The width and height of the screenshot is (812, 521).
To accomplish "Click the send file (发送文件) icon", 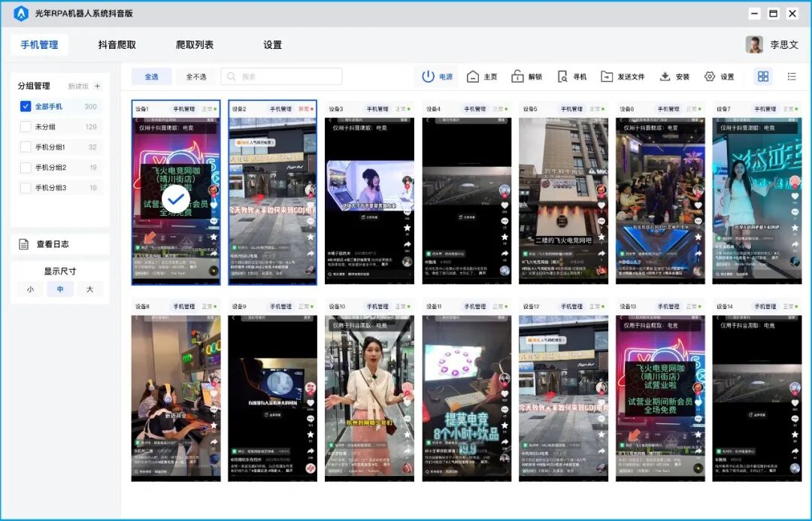I will coord(607,77).
